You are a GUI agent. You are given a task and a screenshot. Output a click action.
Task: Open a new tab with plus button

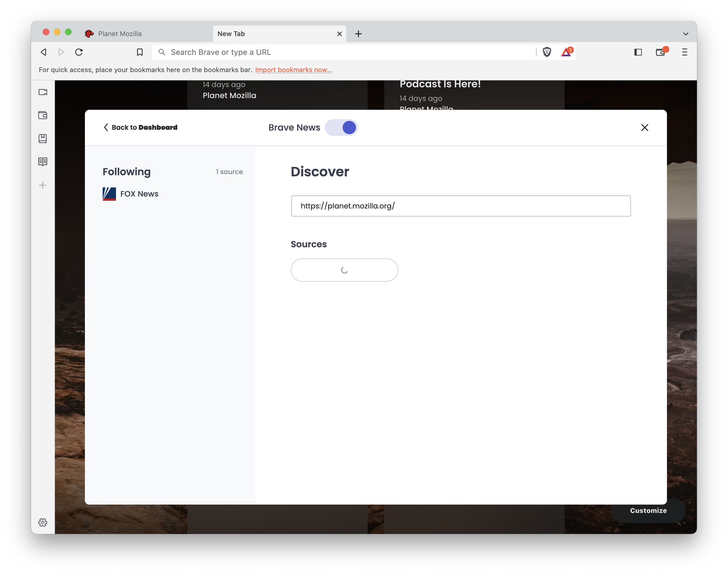tap(358, 34)
